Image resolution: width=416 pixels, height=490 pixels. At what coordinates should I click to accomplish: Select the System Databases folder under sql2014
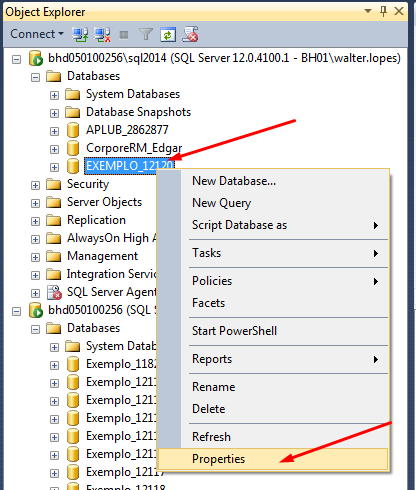point(133,94)
